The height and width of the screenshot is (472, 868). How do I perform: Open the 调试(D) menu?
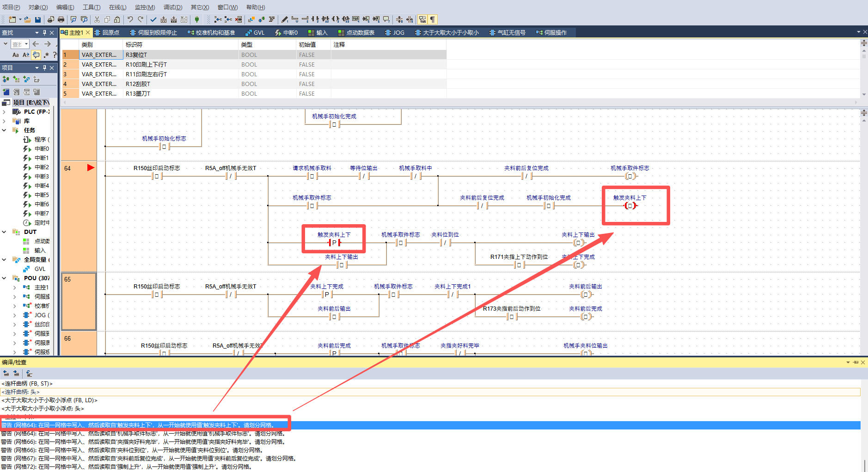click(172, 7)
